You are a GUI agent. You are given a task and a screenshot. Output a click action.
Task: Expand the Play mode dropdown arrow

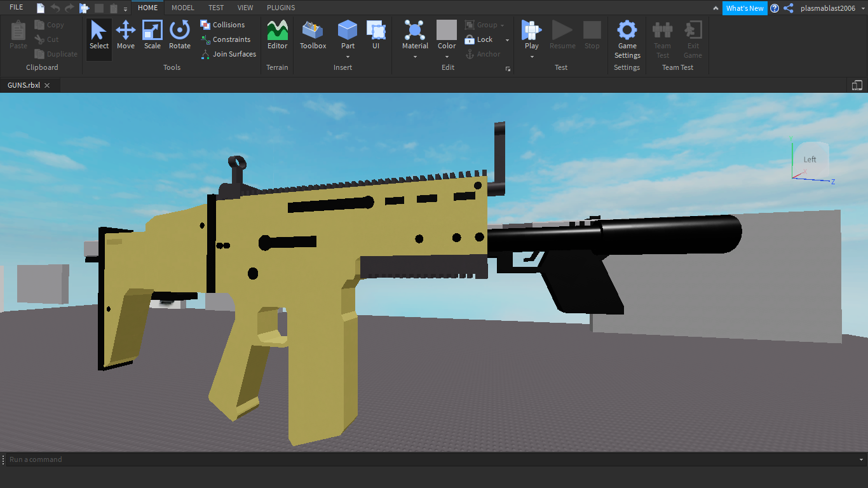(532, 57)
